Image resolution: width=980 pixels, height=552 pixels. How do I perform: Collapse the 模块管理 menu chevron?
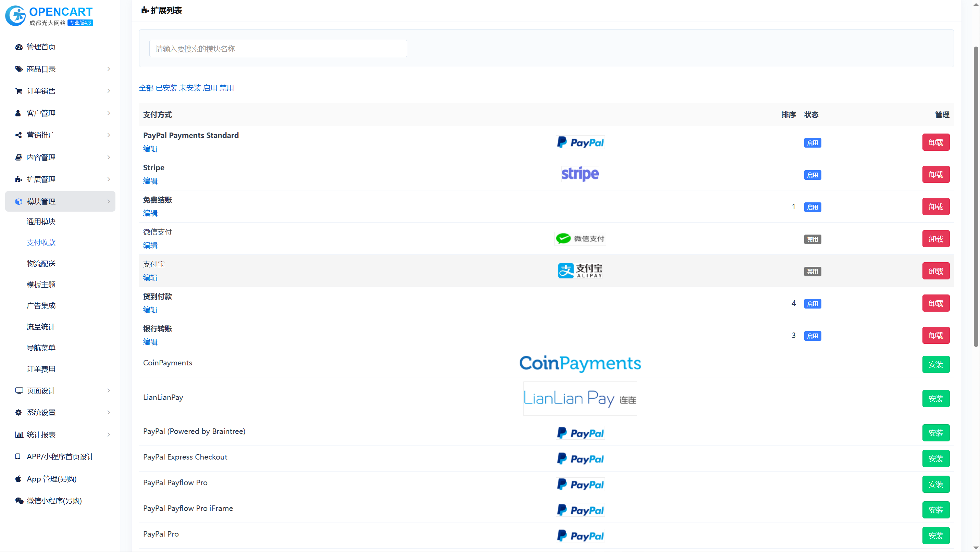(109, 202)
